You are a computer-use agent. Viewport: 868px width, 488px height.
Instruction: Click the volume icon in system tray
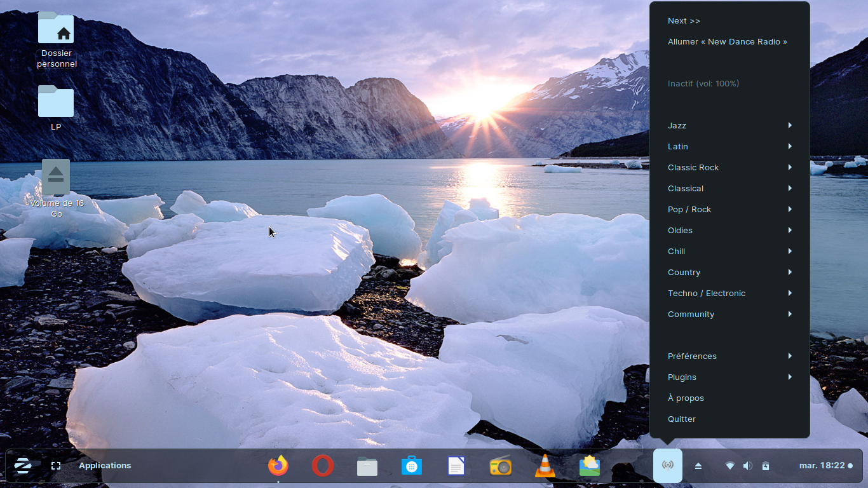pos(748,466)
